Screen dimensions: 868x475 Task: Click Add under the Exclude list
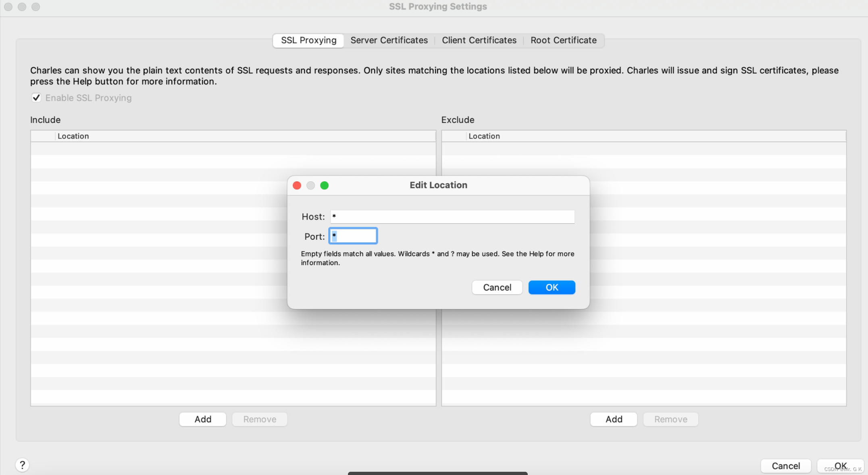coord(614,419)
